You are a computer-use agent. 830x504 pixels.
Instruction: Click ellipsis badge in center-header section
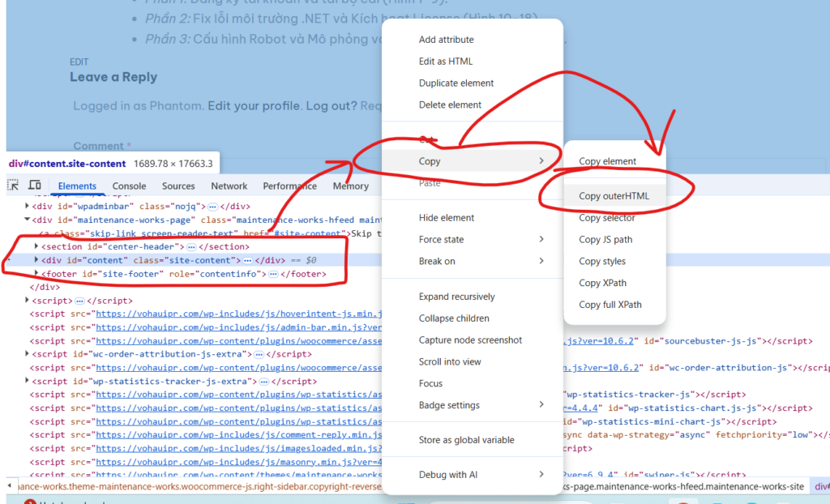pyautogui.click(x=192, y=246)
